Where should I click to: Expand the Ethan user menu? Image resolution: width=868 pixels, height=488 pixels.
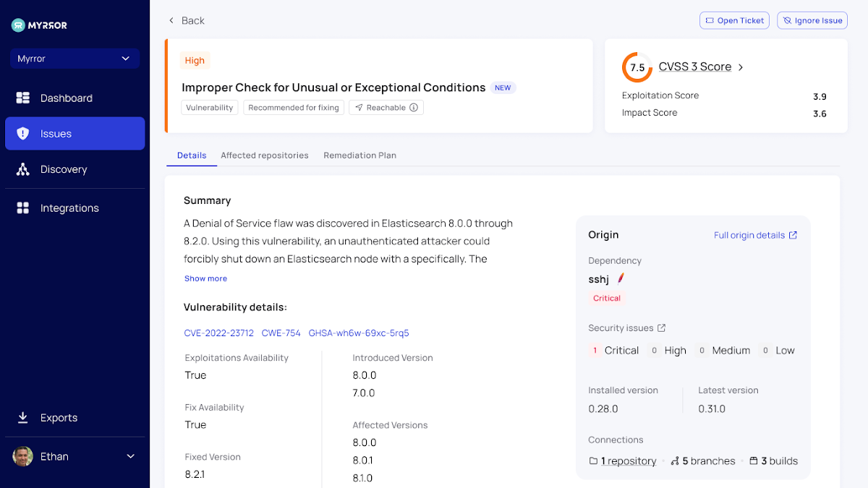131,456
